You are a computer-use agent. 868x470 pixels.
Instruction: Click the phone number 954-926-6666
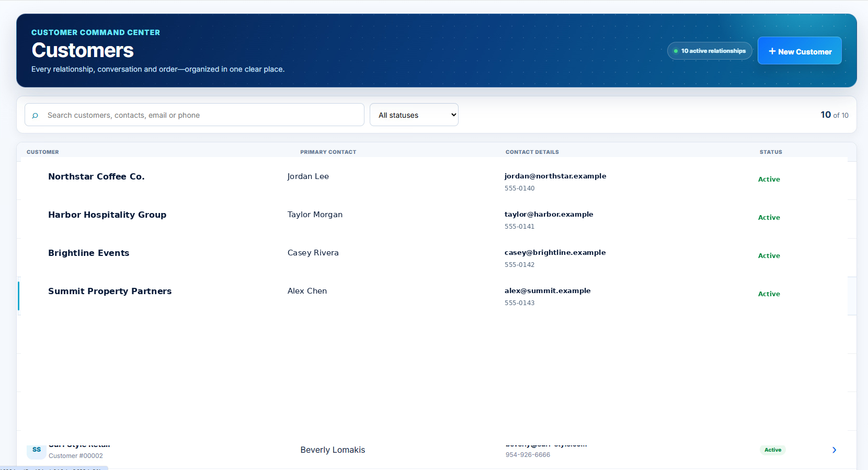tap(528, 455)
